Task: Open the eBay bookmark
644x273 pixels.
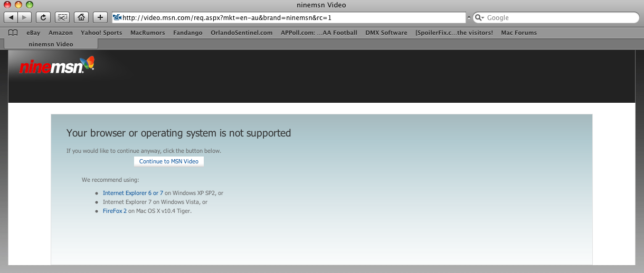Action: pos(33,33)
